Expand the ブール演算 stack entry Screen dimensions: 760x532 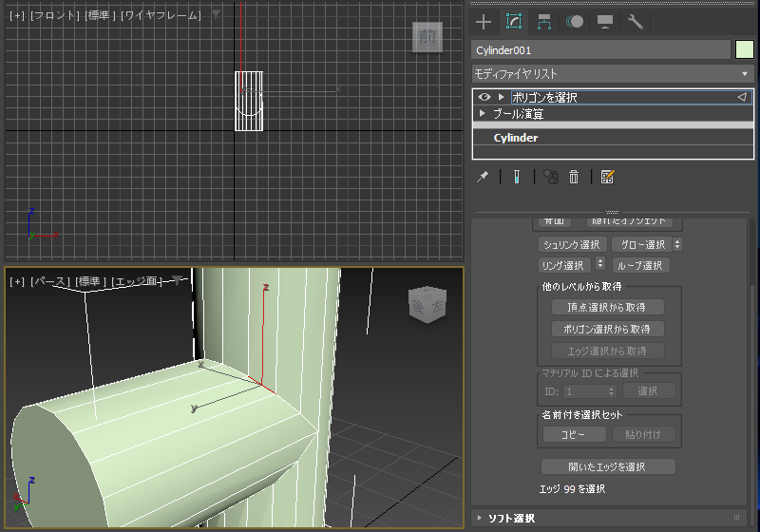click(x=483, y=113)
